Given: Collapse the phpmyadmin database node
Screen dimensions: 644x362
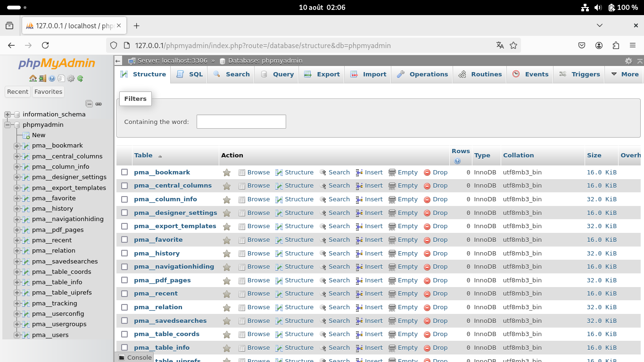Looking at the screenshot, I should pyautogui.click(x=8, y=125).
